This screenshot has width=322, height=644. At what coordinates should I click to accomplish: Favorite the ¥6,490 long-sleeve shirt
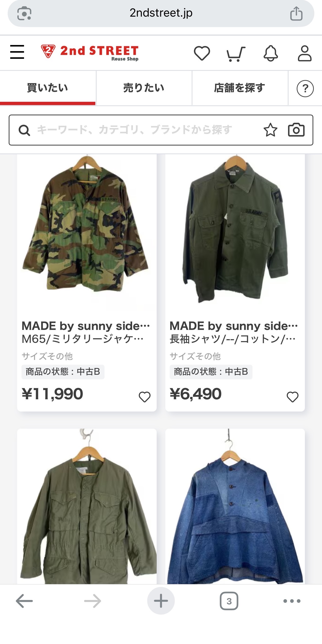[292, 397]
